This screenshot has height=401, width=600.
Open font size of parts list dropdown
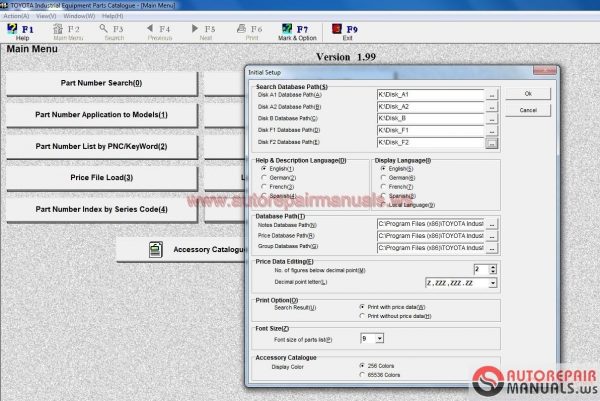[x=379, y=339]
